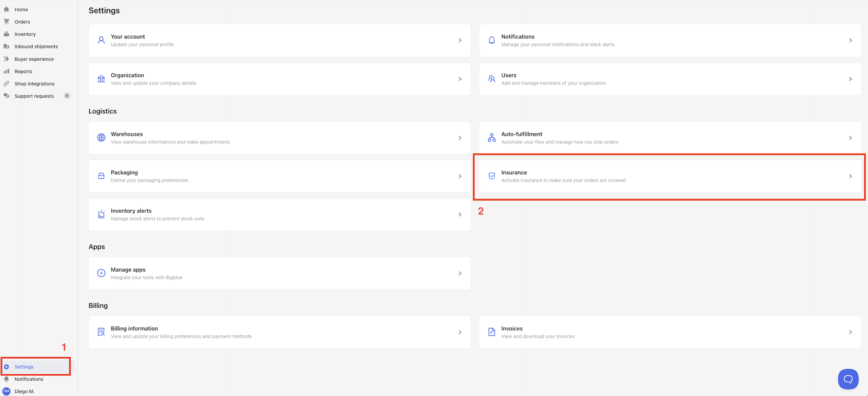
Task: Open Buyer experience sidebar item
Action: pyautogui.click(x=34, y=59)
